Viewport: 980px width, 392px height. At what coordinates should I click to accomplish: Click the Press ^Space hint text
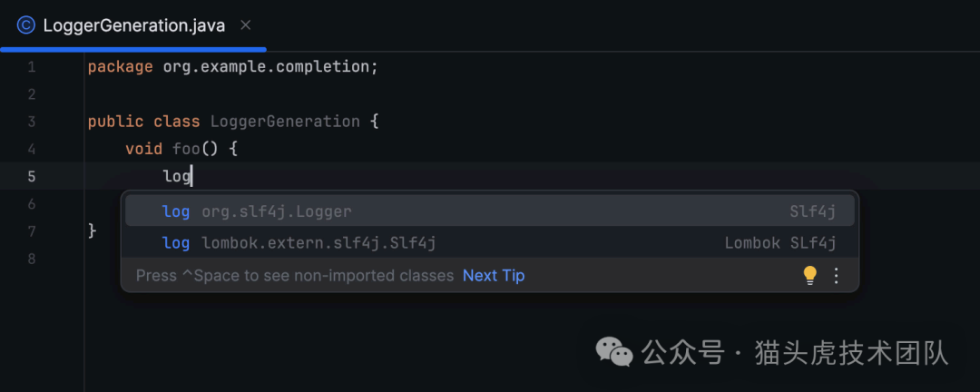(294, 275)
